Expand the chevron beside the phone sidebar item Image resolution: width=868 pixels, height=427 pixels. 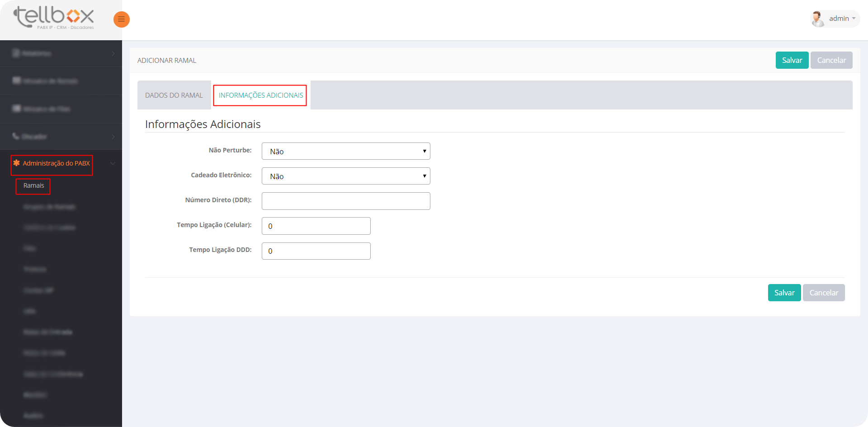click(x=113, y=137)
